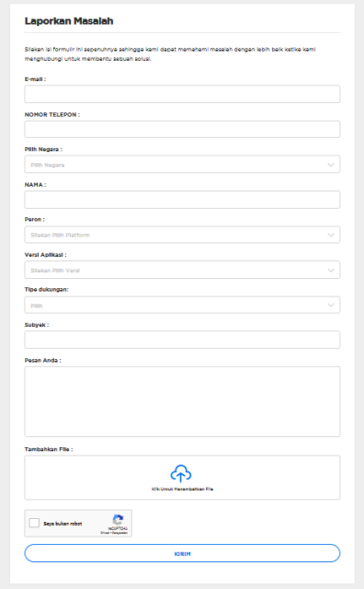
Task: Submit the form with the KIRIM button
Action: click(x=182, y=553)
